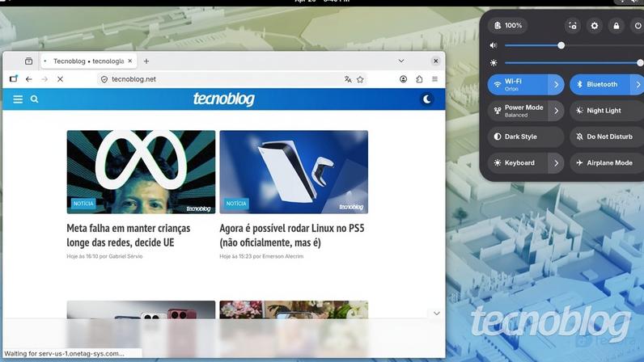Screen dimensions: 644x362
Task: Enable Airplane Mode toggle
Action: pyautogui.click(x=607, y=163)
